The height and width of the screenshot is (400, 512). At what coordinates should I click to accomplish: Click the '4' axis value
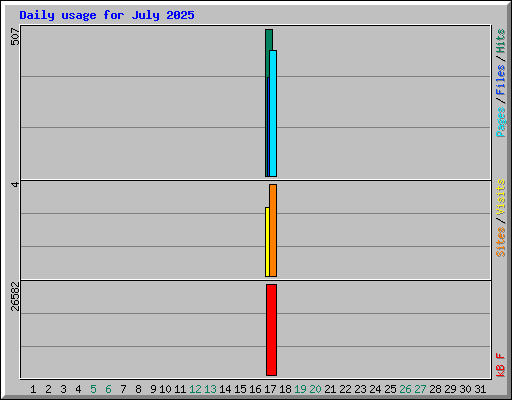[x=15, y=184]
